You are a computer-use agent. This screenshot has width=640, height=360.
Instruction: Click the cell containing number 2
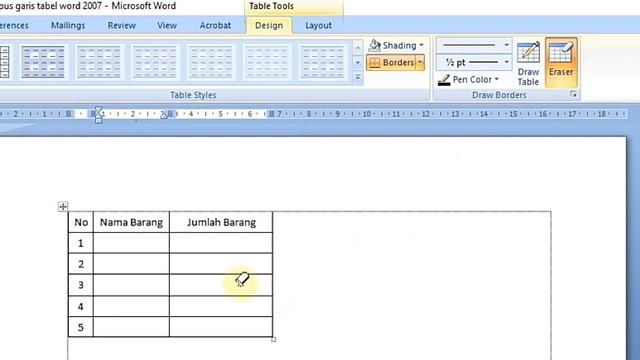(81, 264)
